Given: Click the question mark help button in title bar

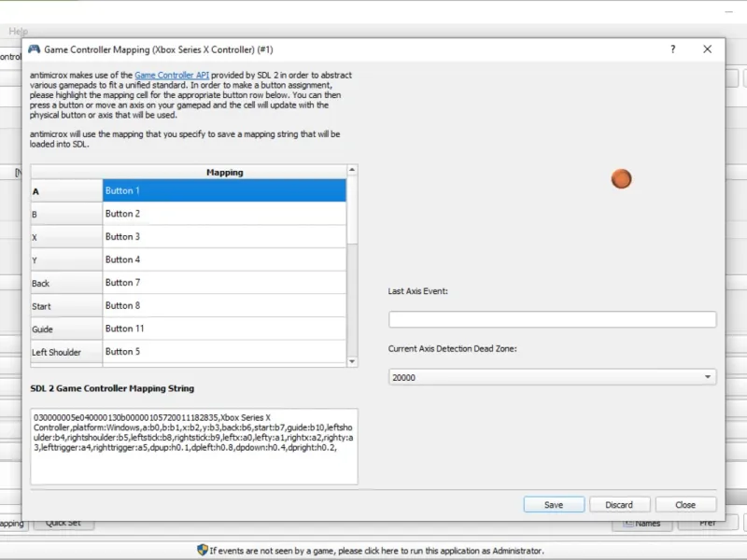Looking at the screenshot, I should [672, 49].
